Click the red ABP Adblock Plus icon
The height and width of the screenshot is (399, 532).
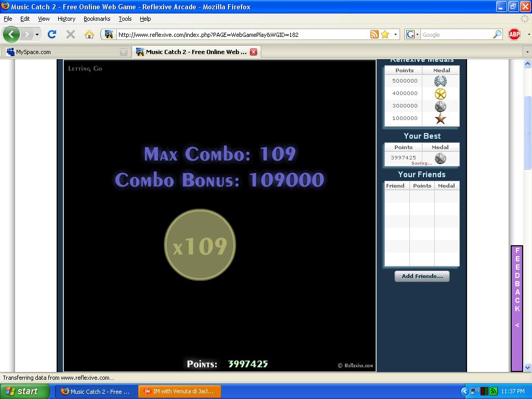coord(514,34)
